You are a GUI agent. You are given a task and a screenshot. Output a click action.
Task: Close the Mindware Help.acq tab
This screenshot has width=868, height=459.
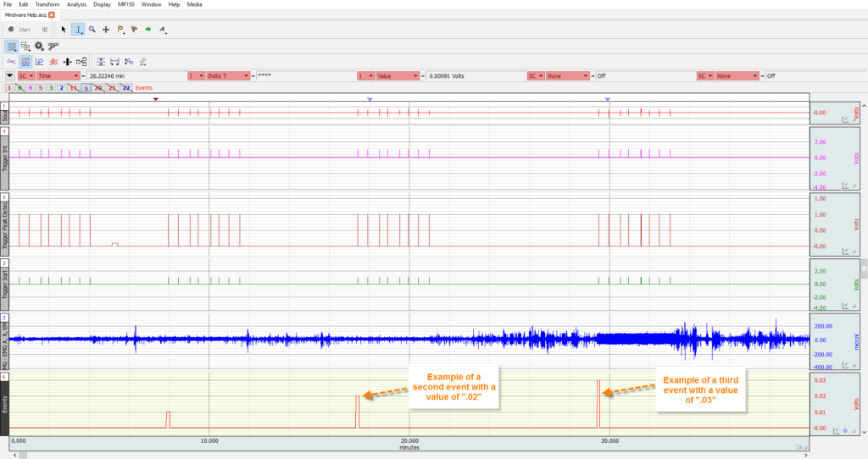[52, 15]
